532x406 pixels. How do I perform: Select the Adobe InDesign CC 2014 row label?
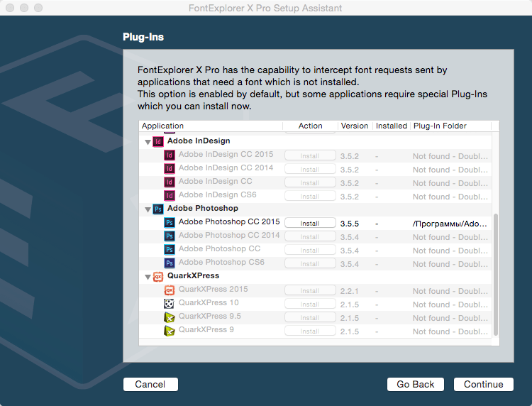[226, 168]
